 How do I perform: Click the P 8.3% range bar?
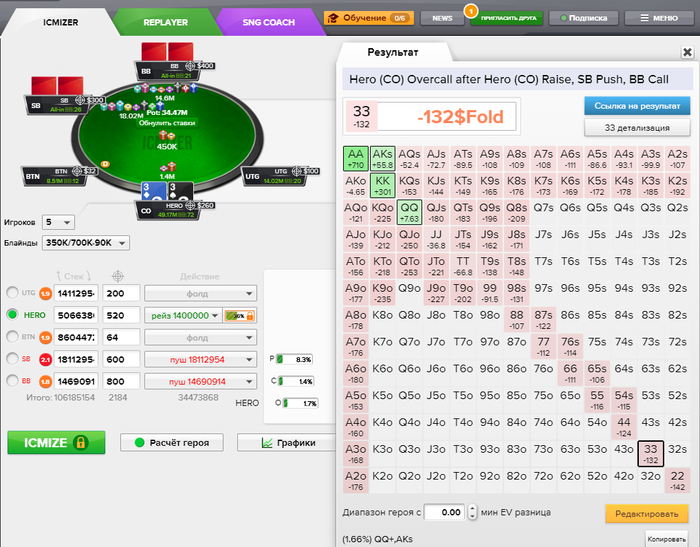tap(294, 359)
